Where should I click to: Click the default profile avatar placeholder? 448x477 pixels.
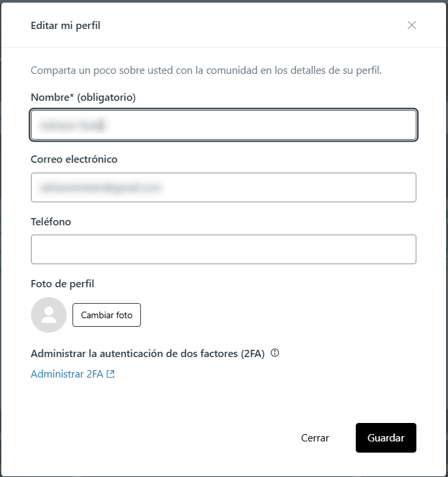[x=49, y=315]
